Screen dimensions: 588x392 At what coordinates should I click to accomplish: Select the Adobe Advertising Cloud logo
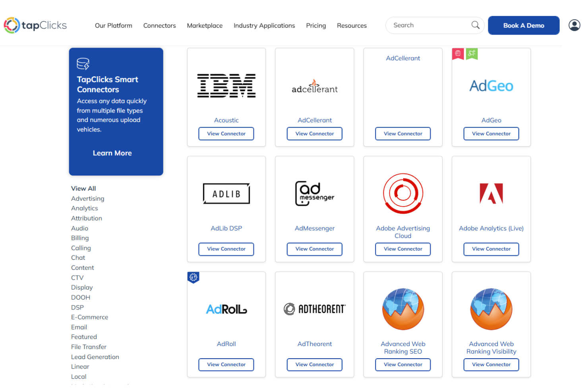point(403,194)
